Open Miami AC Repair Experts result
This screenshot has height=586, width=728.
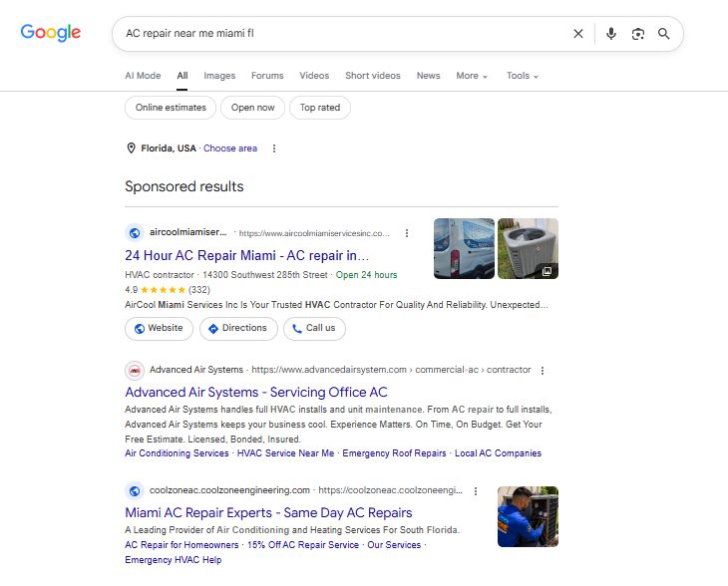[268, 513]
